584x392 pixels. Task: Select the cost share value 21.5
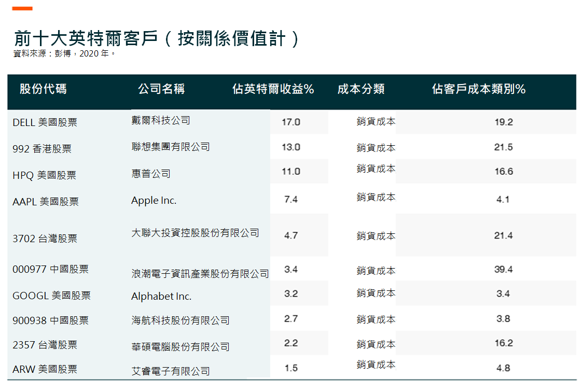point(504,147)
